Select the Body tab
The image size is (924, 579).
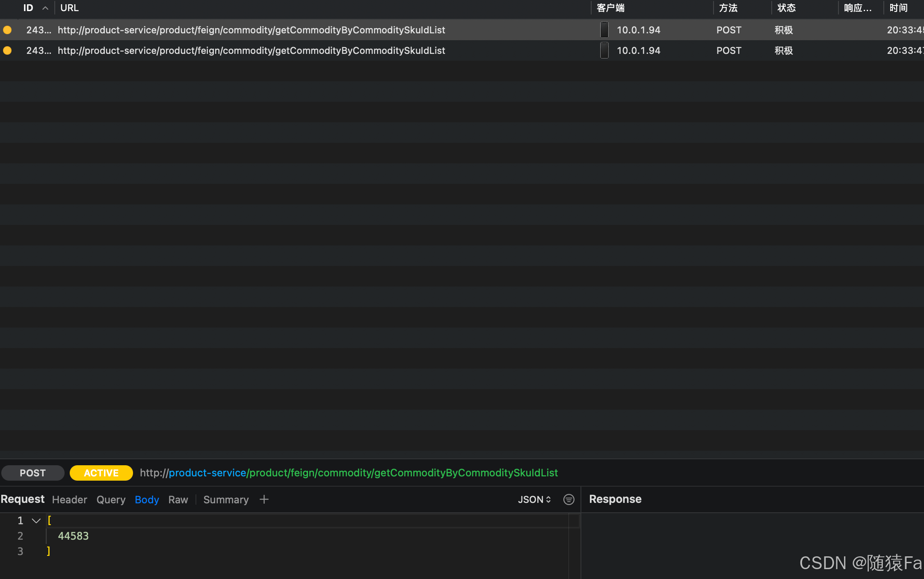tap(147, 499)
